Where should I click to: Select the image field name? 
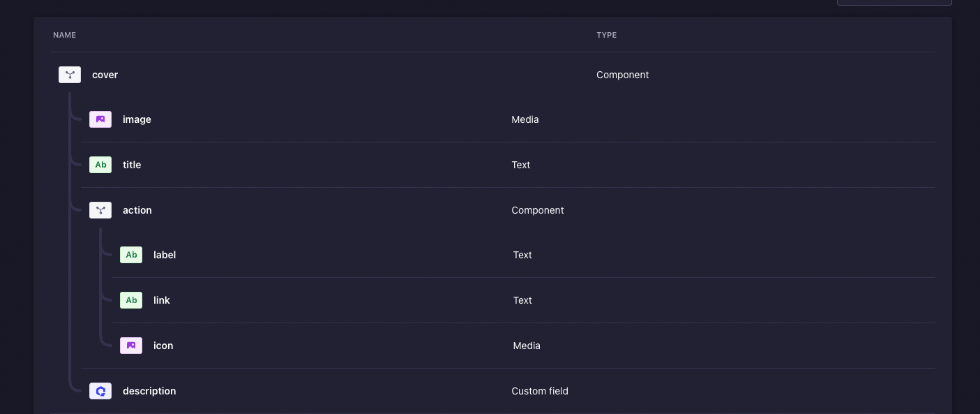[x=137, y=119]
